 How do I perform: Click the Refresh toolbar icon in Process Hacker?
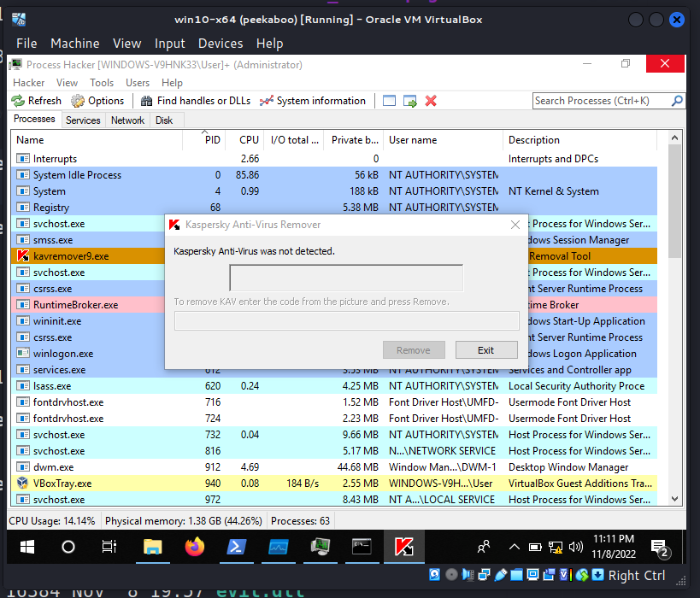pyautogui.click(x=18, y=101)
